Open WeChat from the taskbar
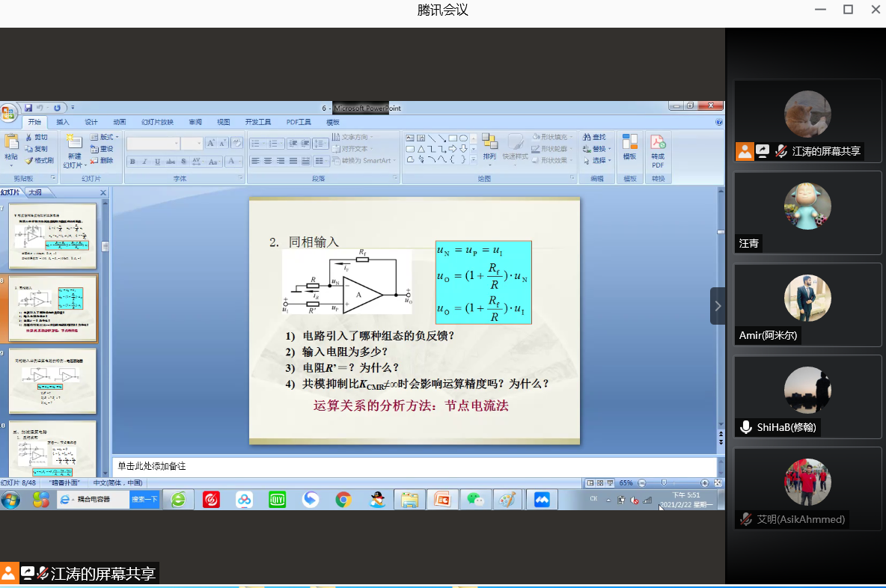 [x=475, y=500]
